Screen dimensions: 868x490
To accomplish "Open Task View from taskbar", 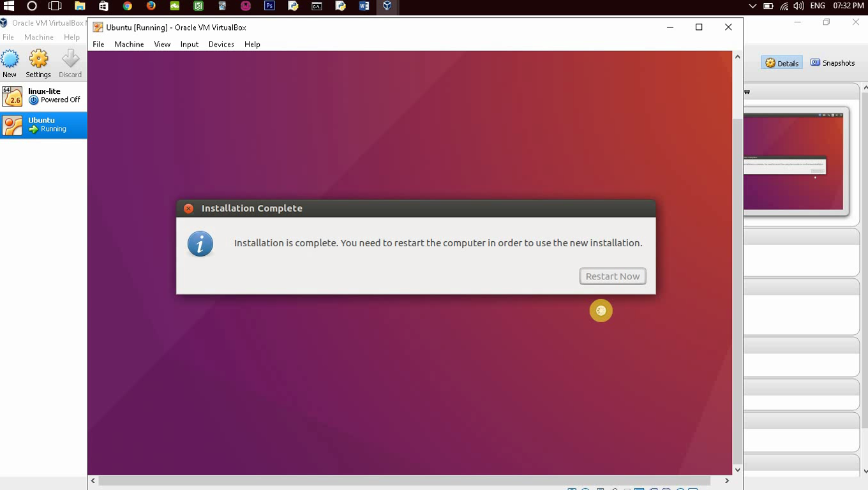I will tap(56, 6).
